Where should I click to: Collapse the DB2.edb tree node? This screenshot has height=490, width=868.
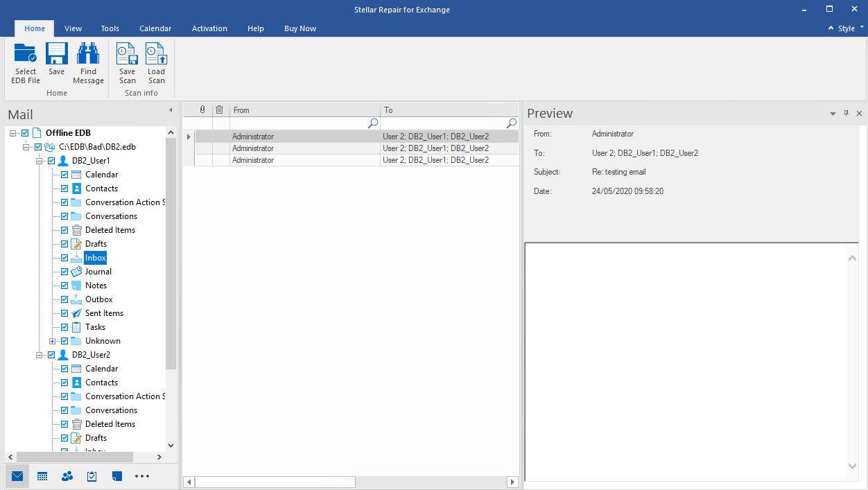[26, 147]
